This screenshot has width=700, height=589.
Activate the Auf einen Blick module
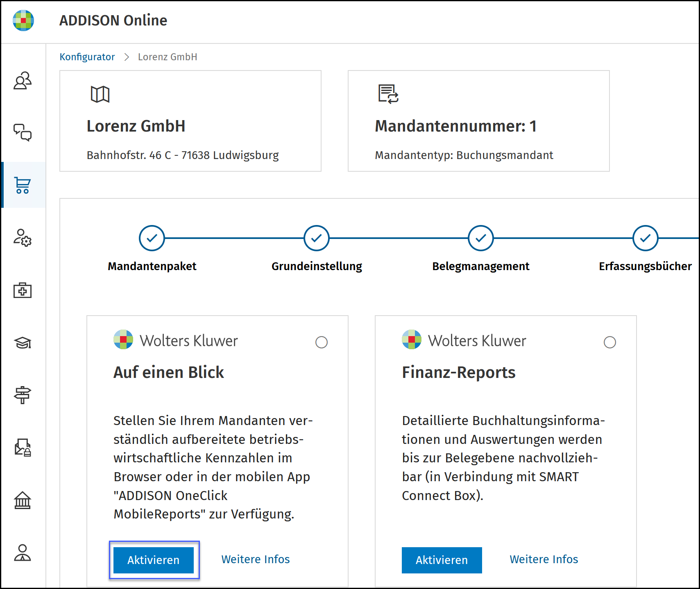pos(154,560)
